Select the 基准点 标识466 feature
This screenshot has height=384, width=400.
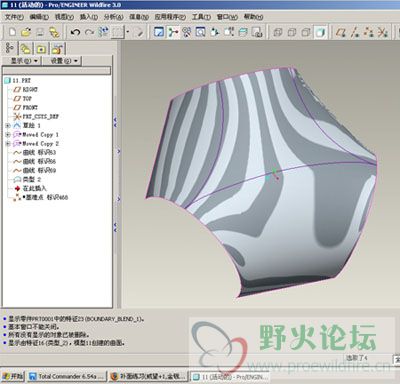[41, 198]
